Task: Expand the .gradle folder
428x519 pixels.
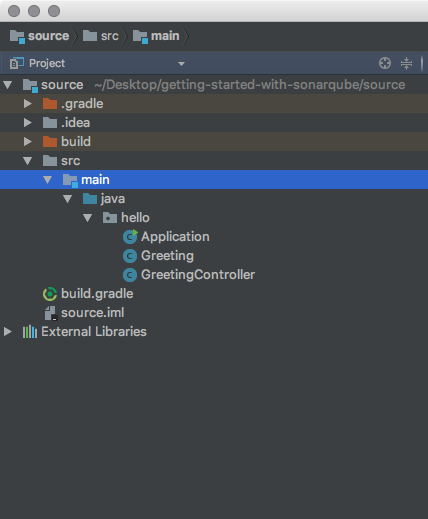Action: pyautogui.click(x=28, y=104)
